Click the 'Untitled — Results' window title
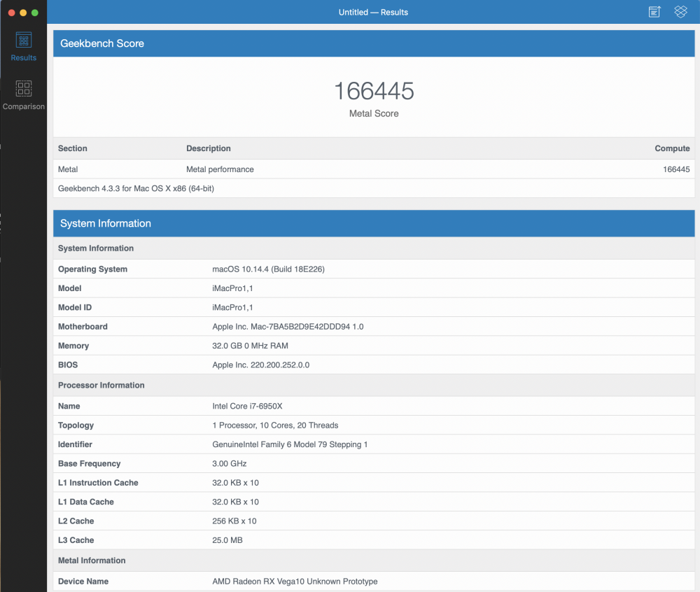The image size is (700, 592). 373,13
